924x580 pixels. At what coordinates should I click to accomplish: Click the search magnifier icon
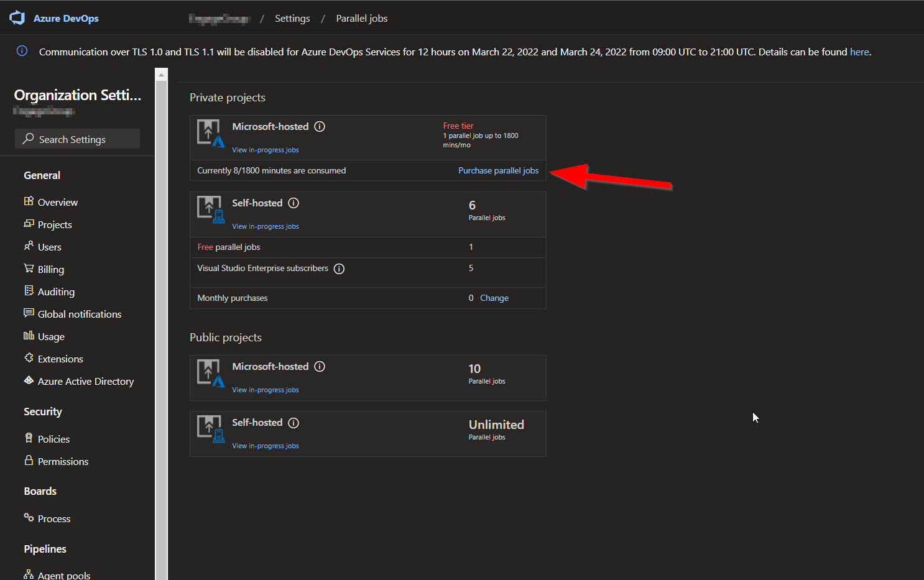click(28, 139)
